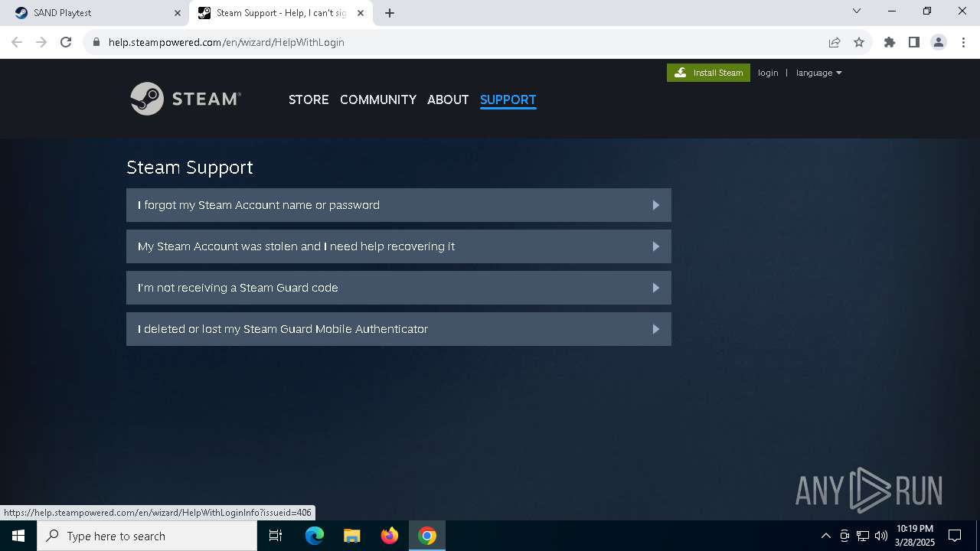Open the STORE menu
The height and width of the screenshot is (551, 980).
(x=309, y=99)
